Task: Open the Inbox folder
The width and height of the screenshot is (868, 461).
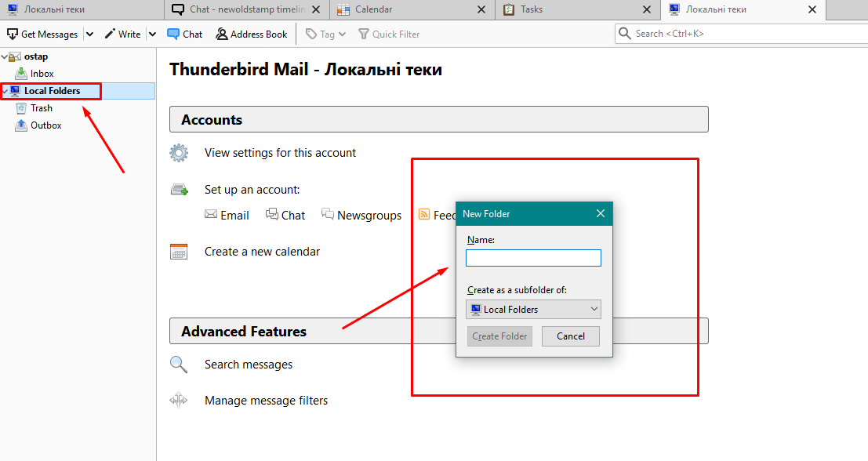Action: point(42,74)
